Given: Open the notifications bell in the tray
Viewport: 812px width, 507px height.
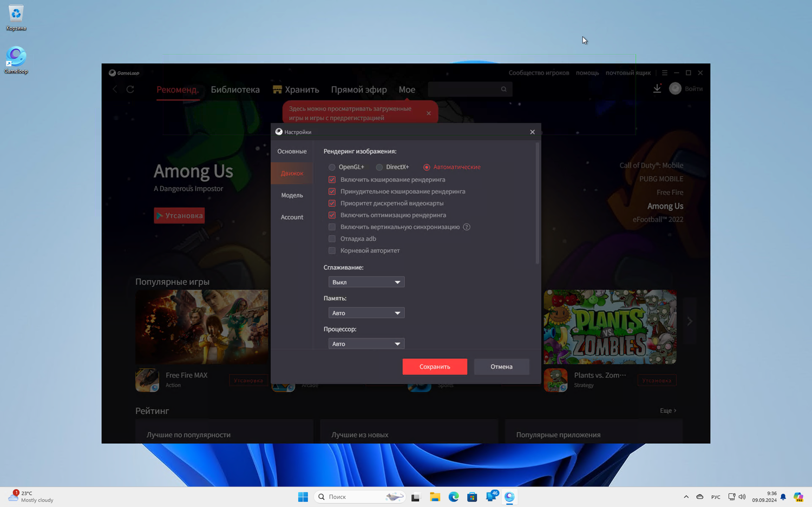Looking at the screenshot, I should point(783,497).
